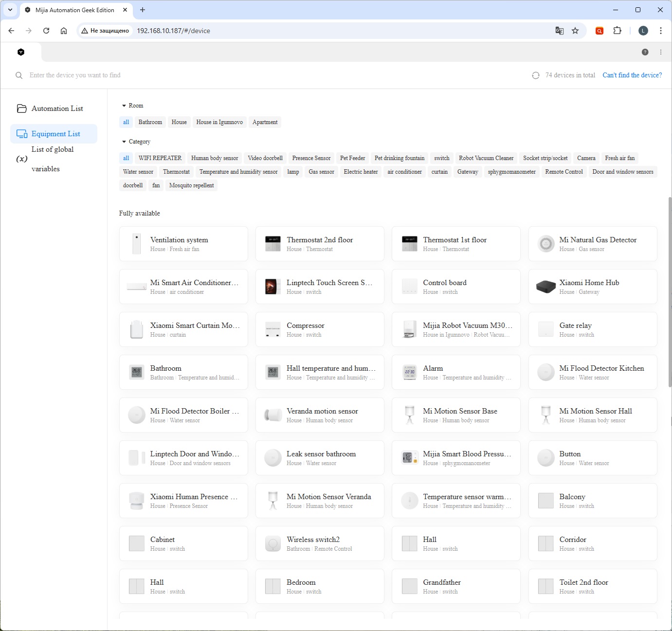
Task: Select the Camera category filter
Action: pyautogui.click(x=586, y=158)
